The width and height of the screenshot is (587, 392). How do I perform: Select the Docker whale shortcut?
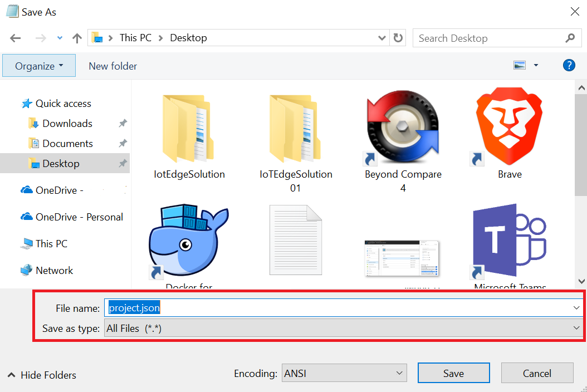[189, 245]
